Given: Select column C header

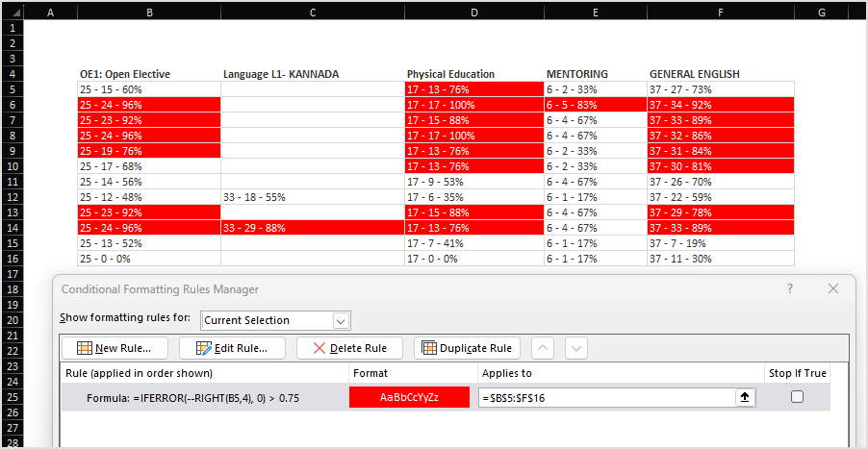Looking at the screenshot, I should (313, 12).
